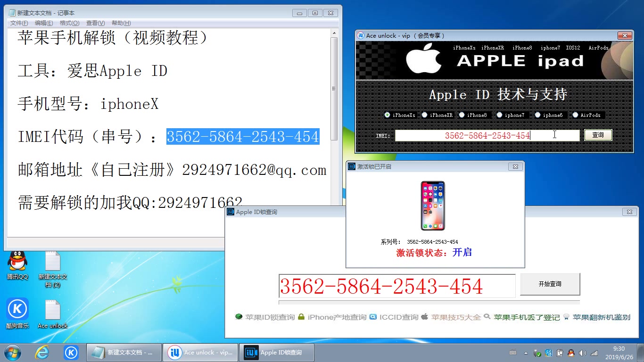
Task: Open the QQ penguin tray icon
Action: (571, 353)
